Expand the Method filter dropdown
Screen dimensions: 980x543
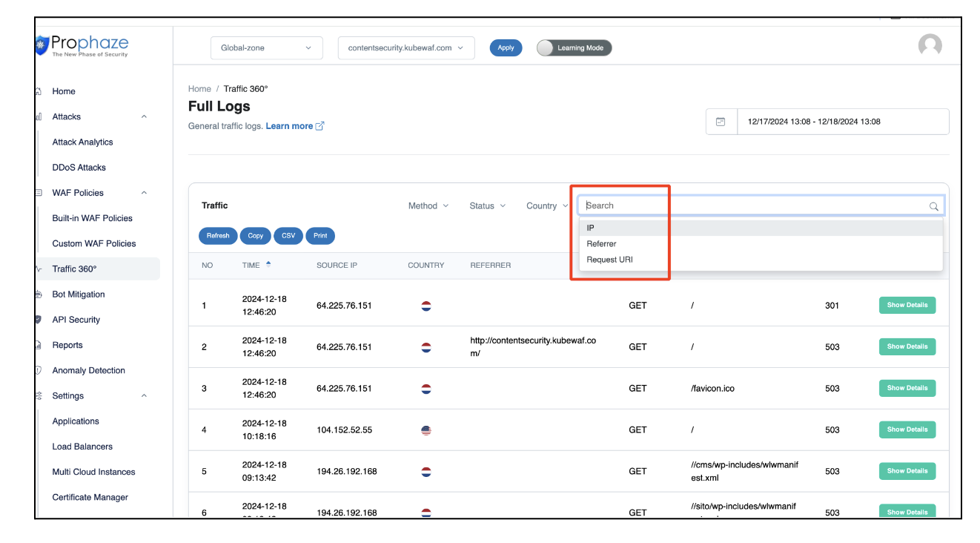coord(428,206)
